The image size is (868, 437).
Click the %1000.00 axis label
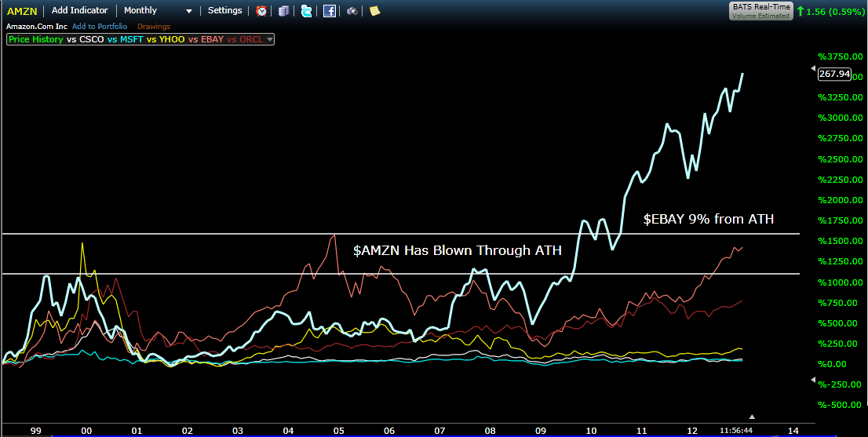tap(840, 282)
